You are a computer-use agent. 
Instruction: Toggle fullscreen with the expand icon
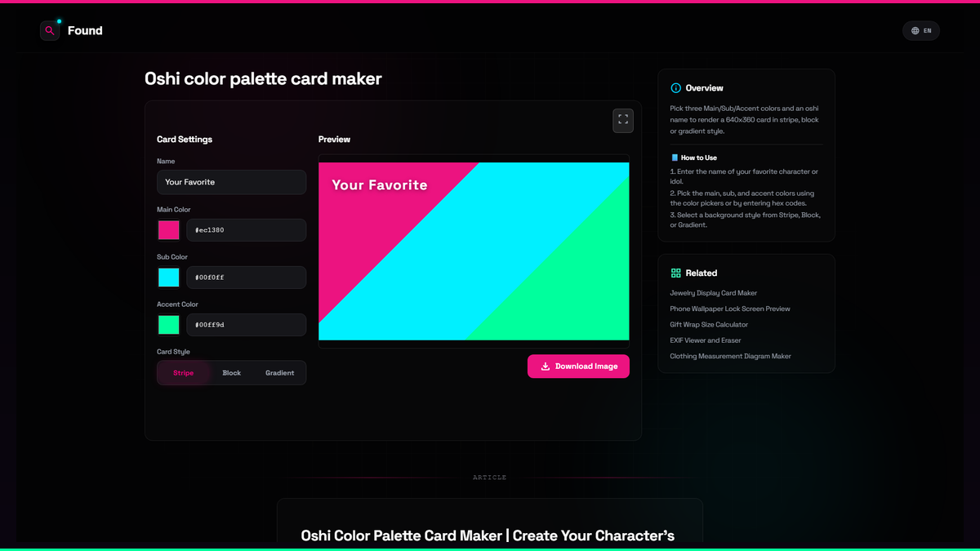[623, 120]
